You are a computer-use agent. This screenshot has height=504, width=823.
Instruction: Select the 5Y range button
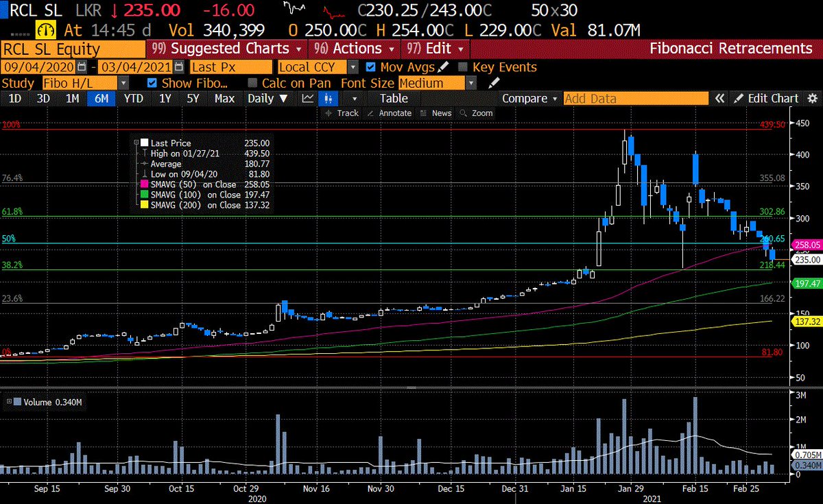[193, 99]
